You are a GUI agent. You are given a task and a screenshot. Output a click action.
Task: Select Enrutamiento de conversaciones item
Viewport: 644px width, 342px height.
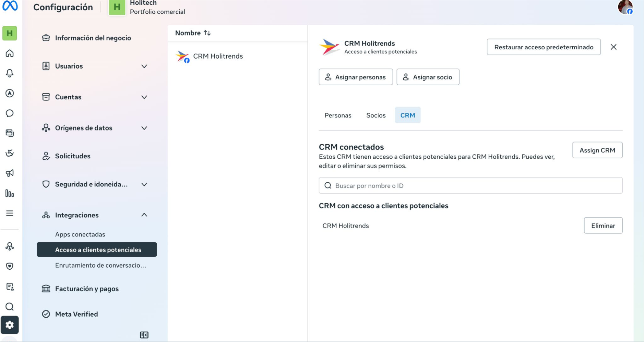tap(100, 265)
